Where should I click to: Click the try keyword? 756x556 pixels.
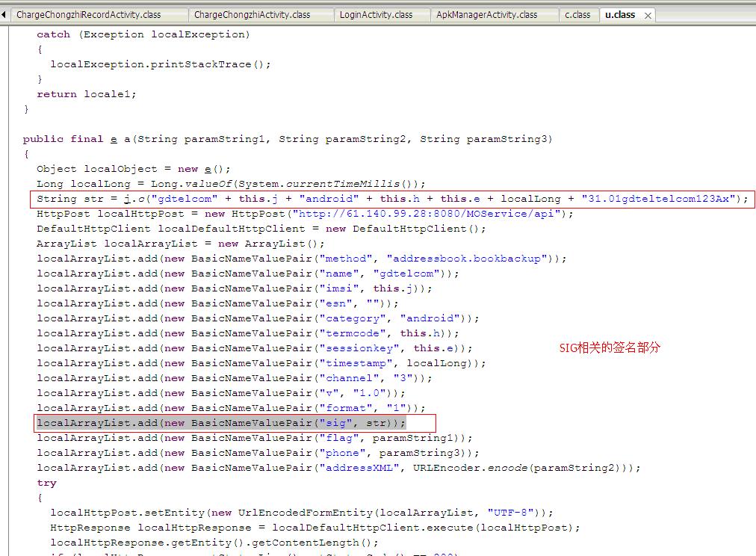(x=47, y=483)
